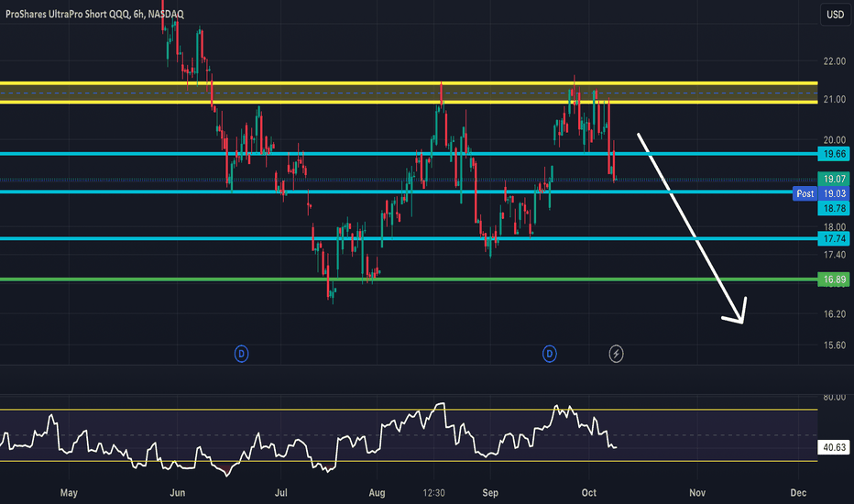Click the Jun time axis label
854x504 pixels.
tap(178, 493)
